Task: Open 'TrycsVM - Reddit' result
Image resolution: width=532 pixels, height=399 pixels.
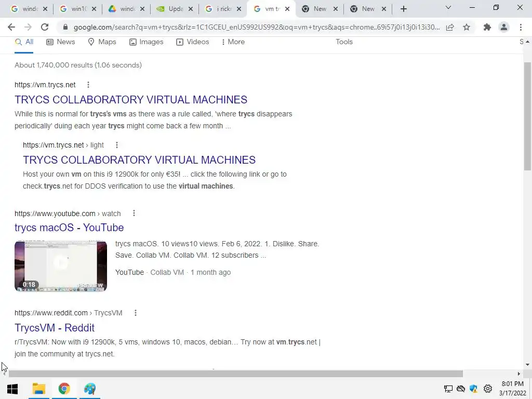Action: click(54, 328)
